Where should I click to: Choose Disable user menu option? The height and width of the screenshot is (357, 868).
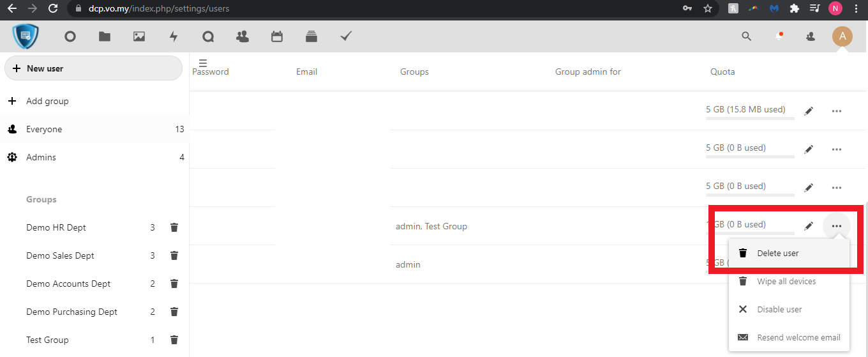pos(779,310)
